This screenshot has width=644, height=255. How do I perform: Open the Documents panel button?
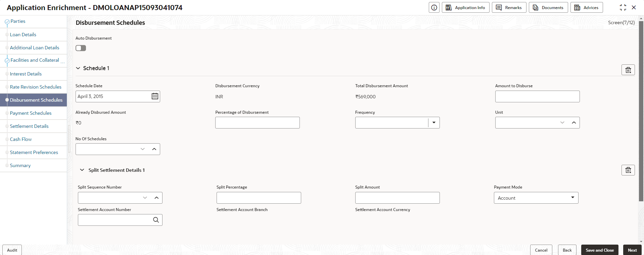click(x=548, y=7)
